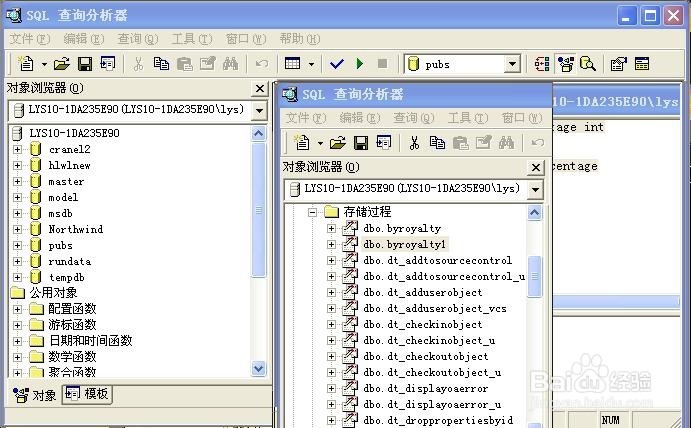Collapse the 存储过程 folder
The width and height of the screenshot is (691, 428).
pyautogui.click(x=312, y=212)
